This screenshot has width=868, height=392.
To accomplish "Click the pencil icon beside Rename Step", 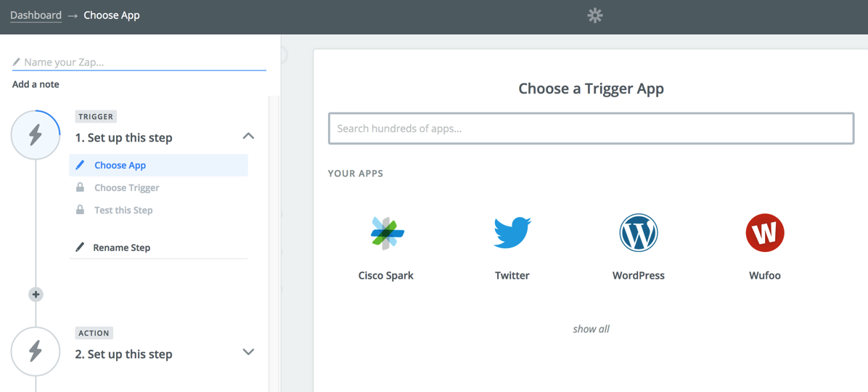I will [x=80, y=248].
